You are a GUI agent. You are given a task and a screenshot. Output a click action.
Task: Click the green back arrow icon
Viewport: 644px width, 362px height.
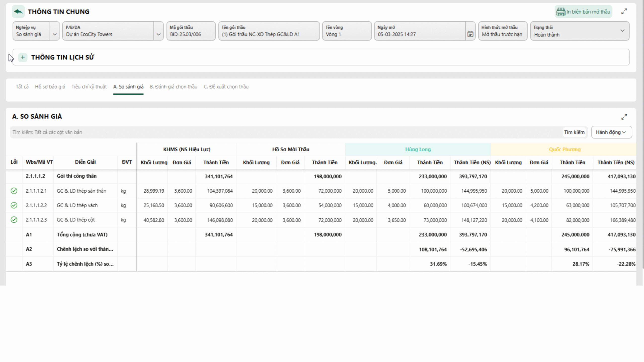click(x=18, y=12)
